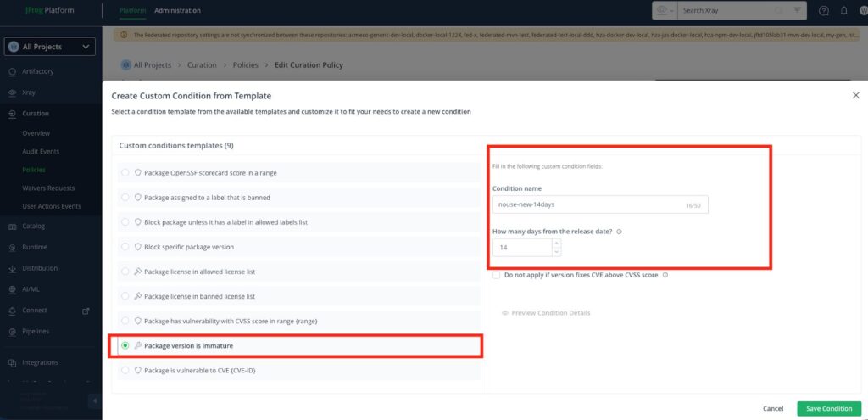This screenshot has height=420, width=868.
Task: Collapse the Curation sidebar section
Action: coord(36,113)
